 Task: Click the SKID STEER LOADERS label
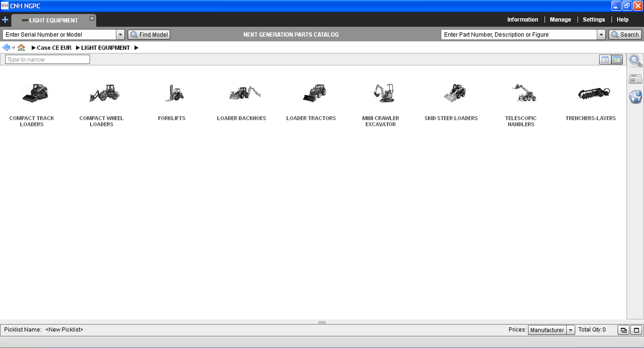click(x=451, y=118)
